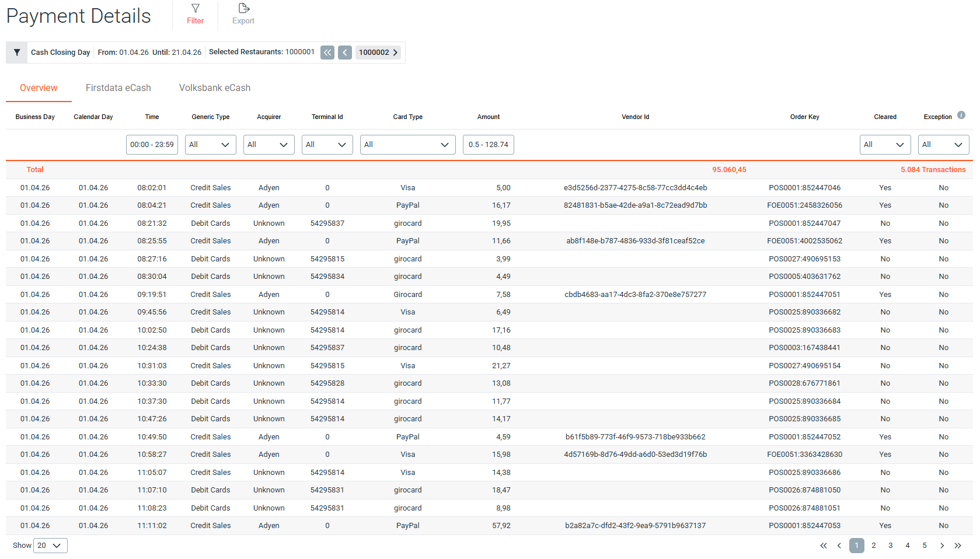This screenshot has height=559, width=980.
Task: Click the Order Key column header
Action: pos(805,117)
